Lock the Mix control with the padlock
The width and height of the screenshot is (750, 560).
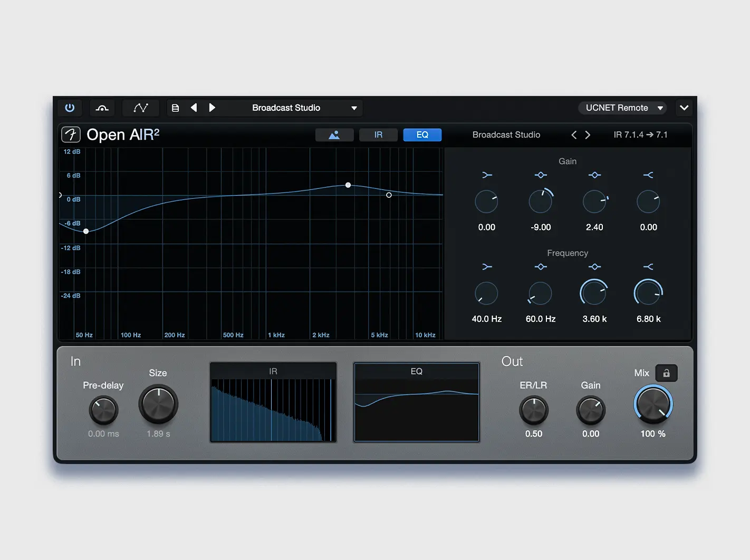(666, 373)
